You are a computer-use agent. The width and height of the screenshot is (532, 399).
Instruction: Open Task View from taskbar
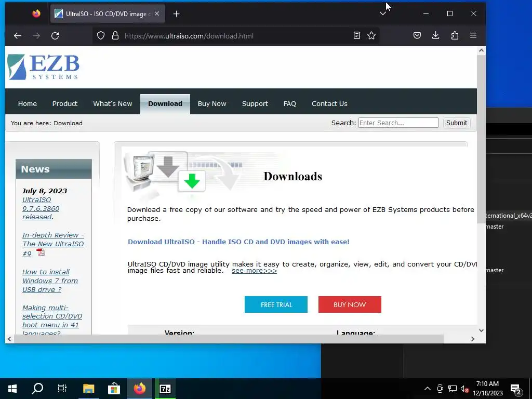click(62, 389)
